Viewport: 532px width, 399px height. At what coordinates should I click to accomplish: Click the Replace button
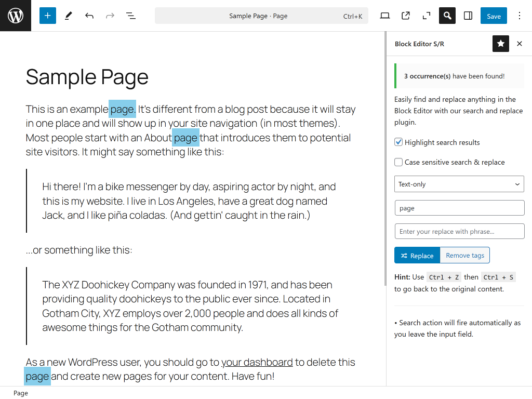417,256
